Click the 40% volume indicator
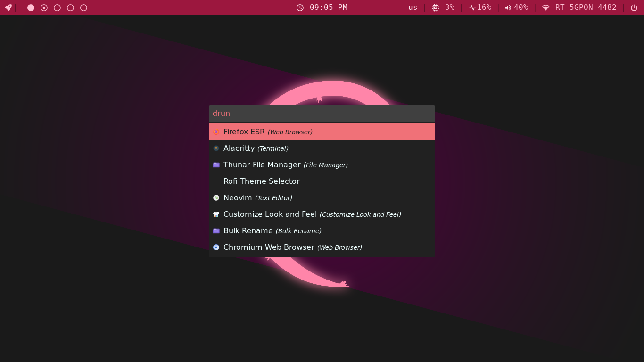The width and height of the screenshot is (644, 362). pos(516,8)
